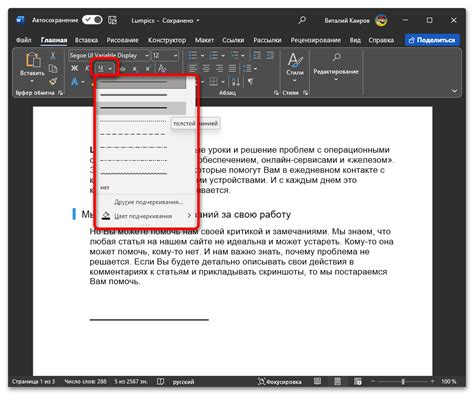Toggle subscript formatting
474x395 pixels.
coord(135,69)
